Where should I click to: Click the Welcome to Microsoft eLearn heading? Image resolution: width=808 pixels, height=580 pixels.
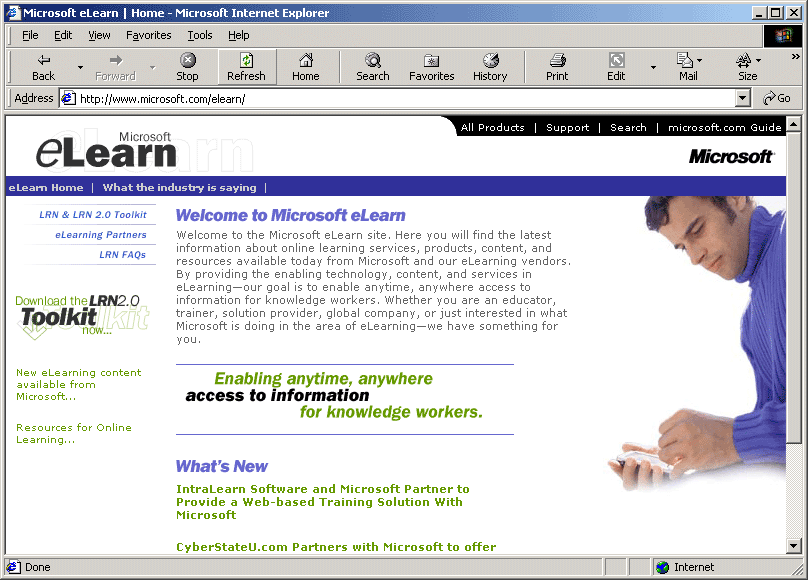291,215
